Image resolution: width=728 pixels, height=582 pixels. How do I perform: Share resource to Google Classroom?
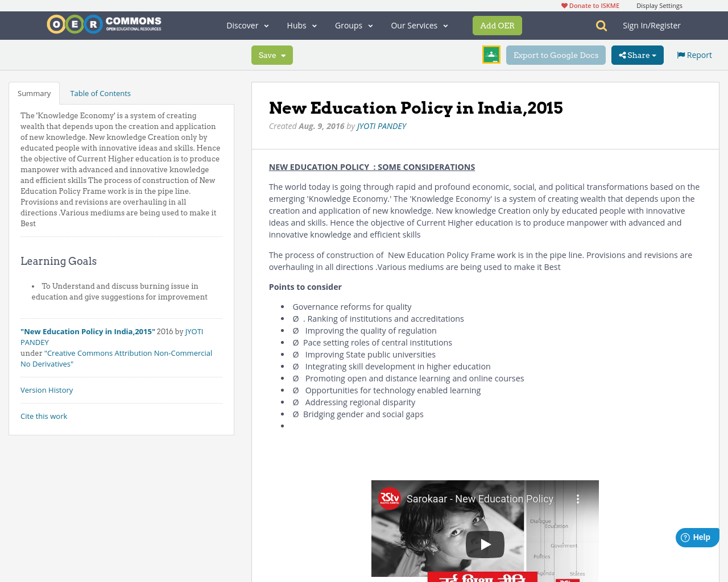(x=490, y=54)
